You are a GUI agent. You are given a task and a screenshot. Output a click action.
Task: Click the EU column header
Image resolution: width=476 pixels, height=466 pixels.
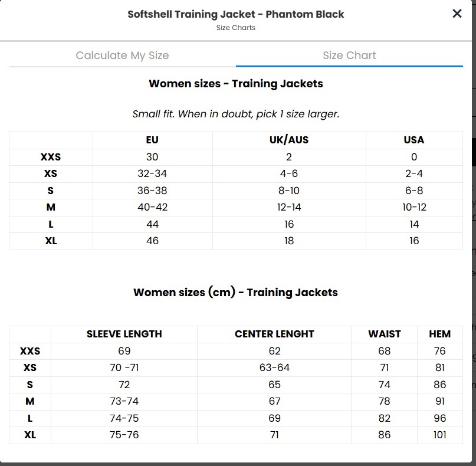(x=152, y=140)
